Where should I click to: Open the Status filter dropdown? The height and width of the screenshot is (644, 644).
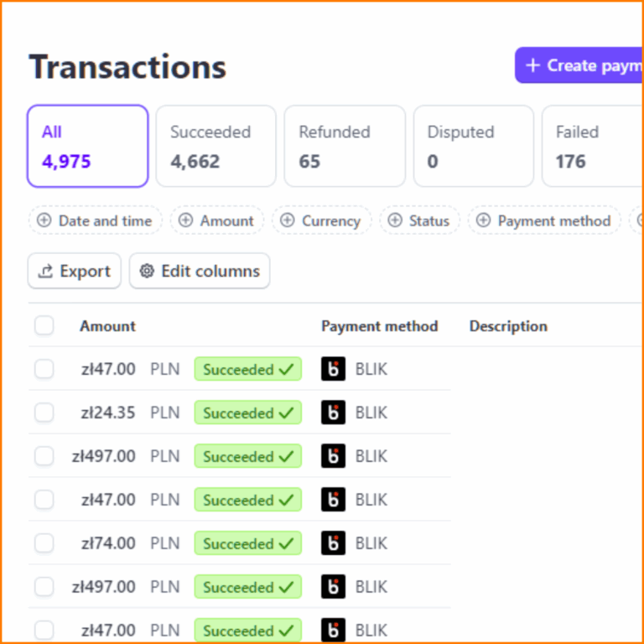[419, 221]
